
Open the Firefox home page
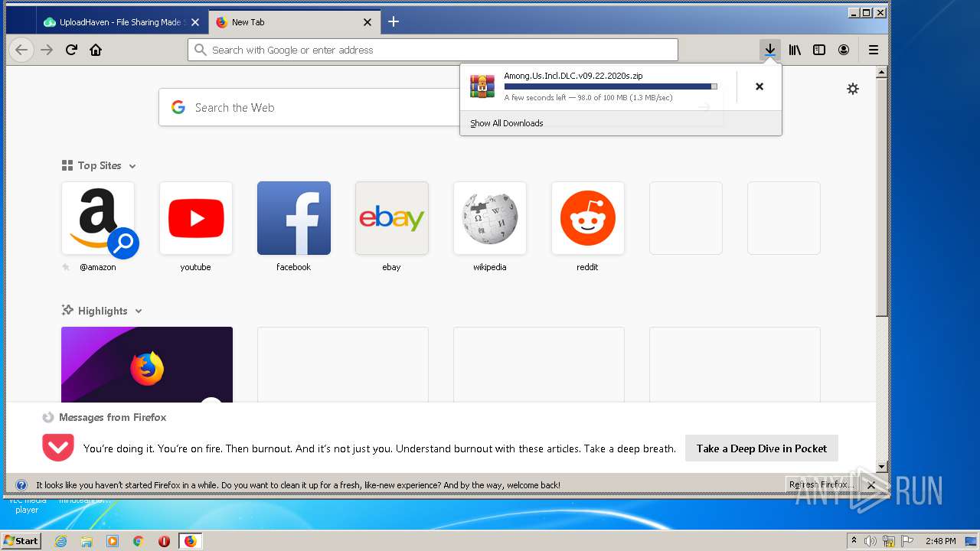pos(96,50)
